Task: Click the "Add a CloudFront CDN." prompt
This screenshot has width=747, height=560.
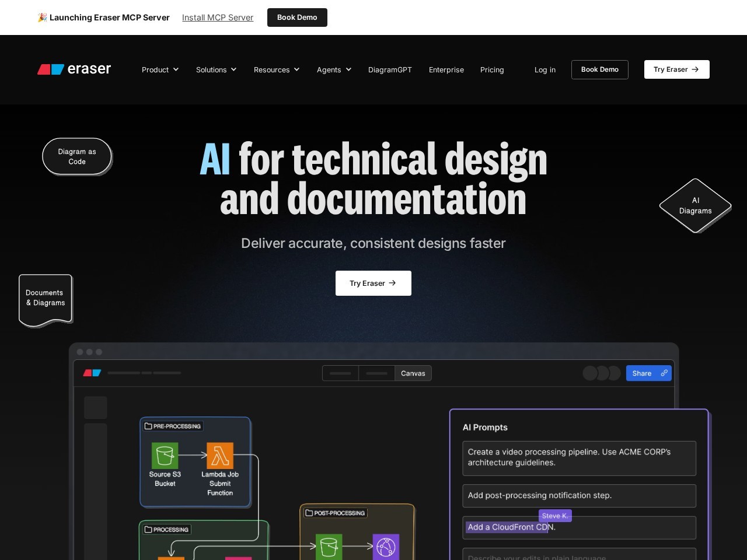Action: tap(580, 527)
